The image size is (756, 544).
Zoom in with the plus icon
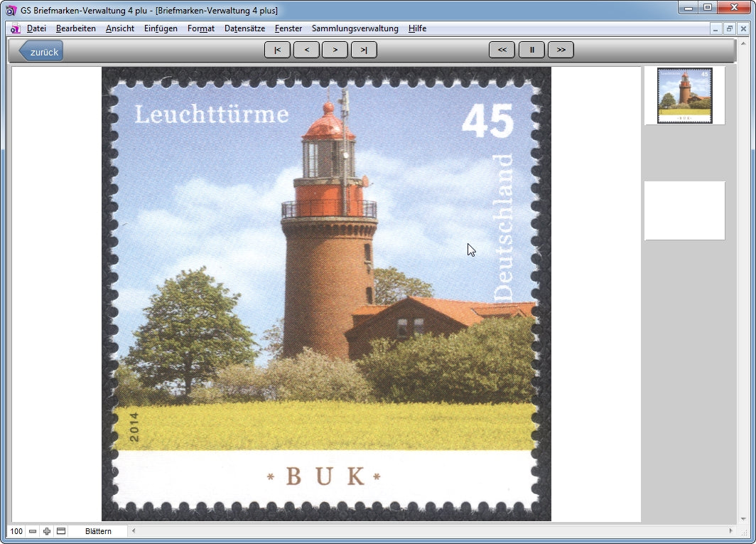tap(47, 531)
